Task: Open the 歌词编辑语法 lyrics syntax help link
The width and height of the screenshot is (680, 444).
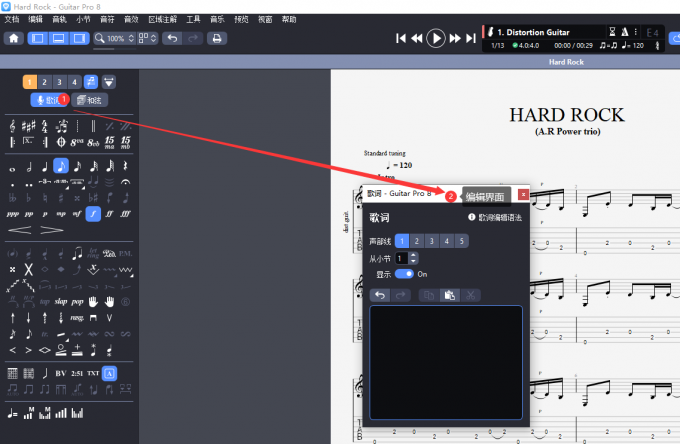Action: tap(494, 217)
